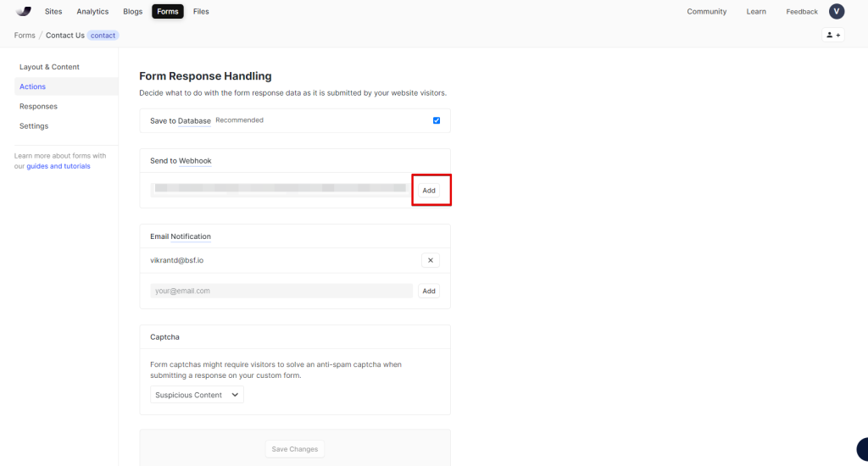Open the guides and tutorials link

coord(58,166)
